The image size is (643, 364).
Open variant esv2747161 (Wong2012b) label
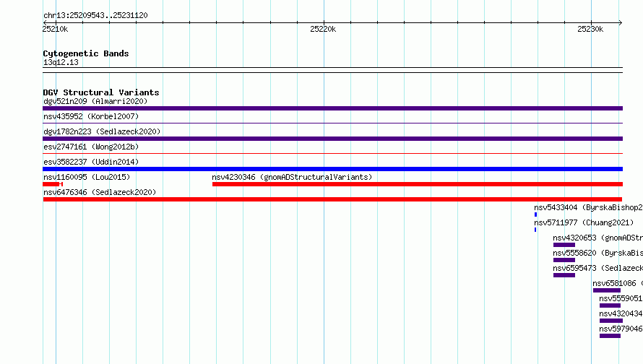91,147
